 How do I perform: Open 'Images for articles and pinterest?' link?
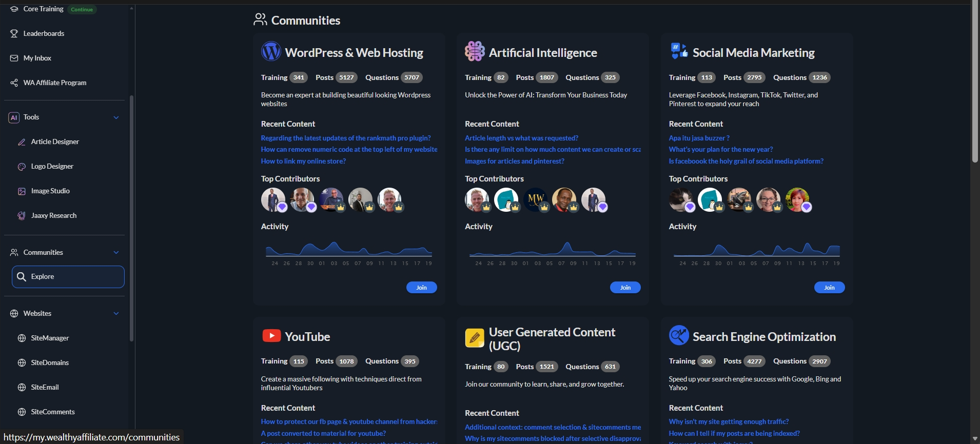click(514, 161)
